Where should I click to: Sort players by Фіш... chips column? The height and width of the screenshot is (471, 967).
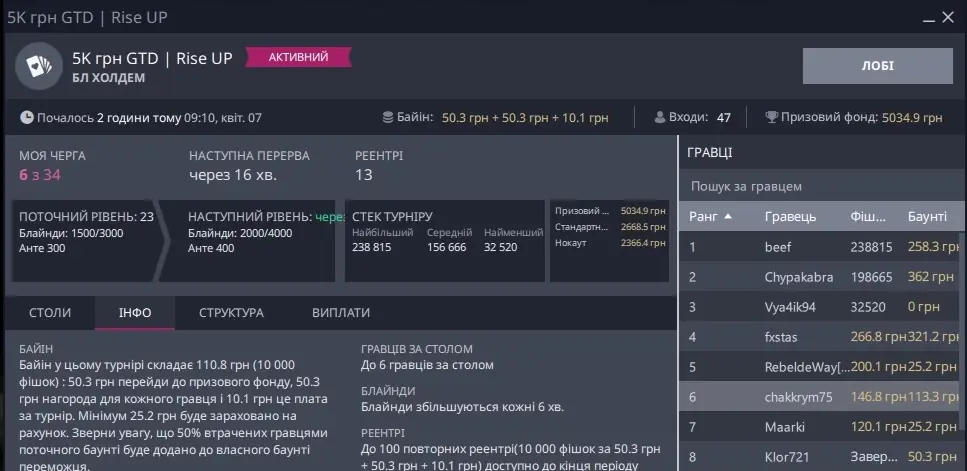pyautogui.click(x=867, y=216)
